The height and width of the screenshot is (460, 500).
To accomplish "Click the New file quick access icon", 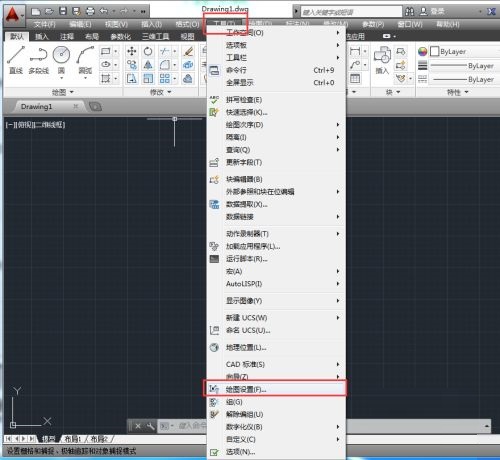I will tap(36, 12).
